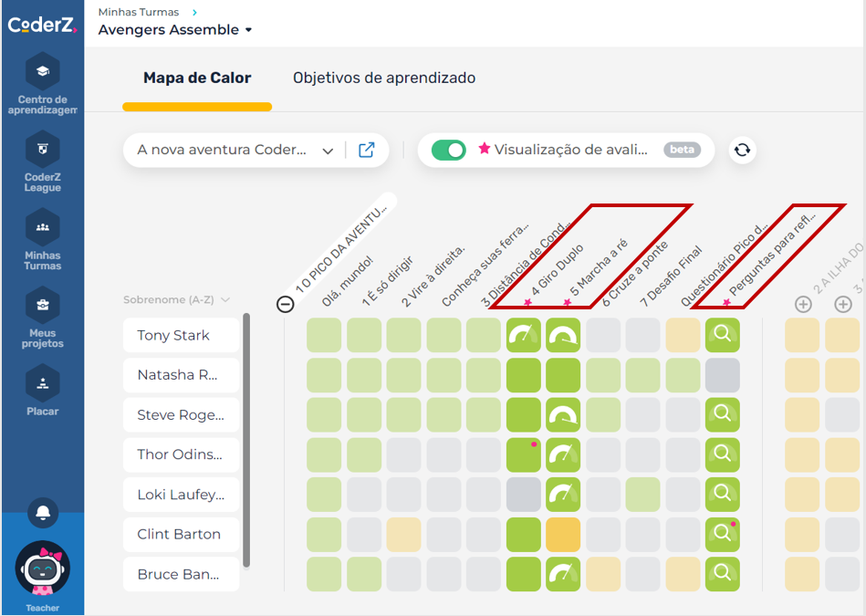Go to Minhas Turmas sidebar icon
This screenshot has height=616, width=866.
pos(42,239)
